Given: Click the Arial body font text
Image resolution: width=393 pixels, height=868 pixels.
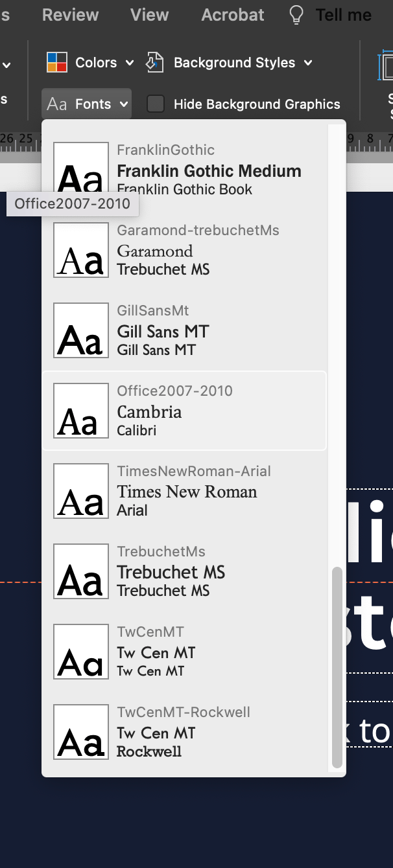Looking at the screenshot, I should (132, 510).
